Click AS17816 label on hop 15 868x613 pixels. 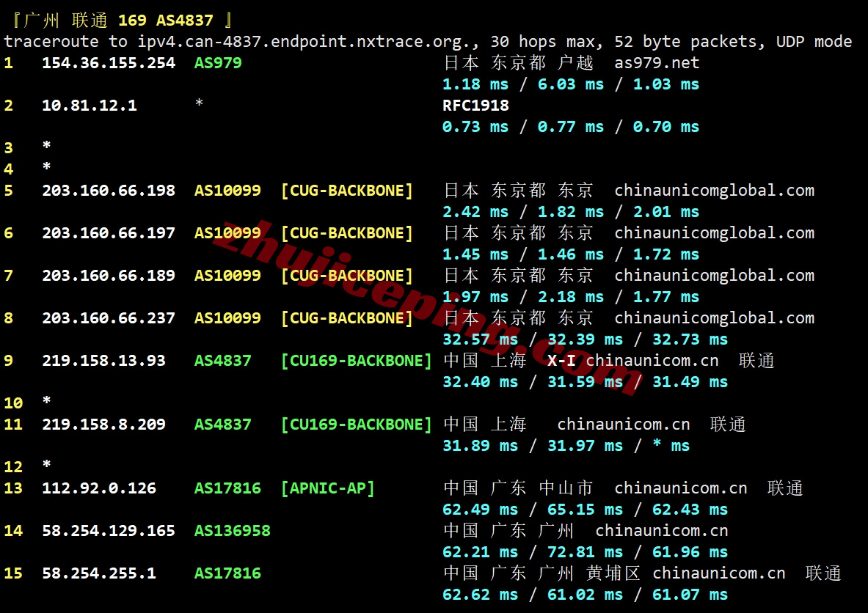point(227,573)
